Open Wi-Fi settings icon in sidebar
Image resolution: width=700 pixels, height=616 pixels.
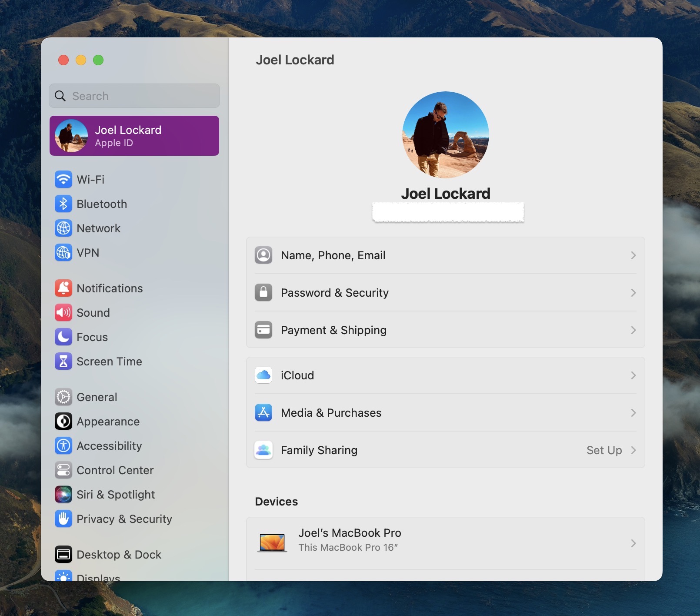point(63,179)
